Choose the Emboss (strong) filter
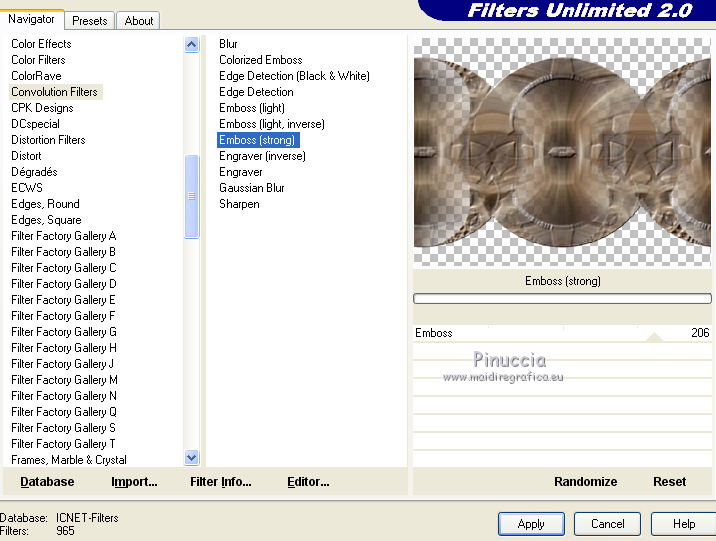 pyautogui.click(x=258, y=140)
